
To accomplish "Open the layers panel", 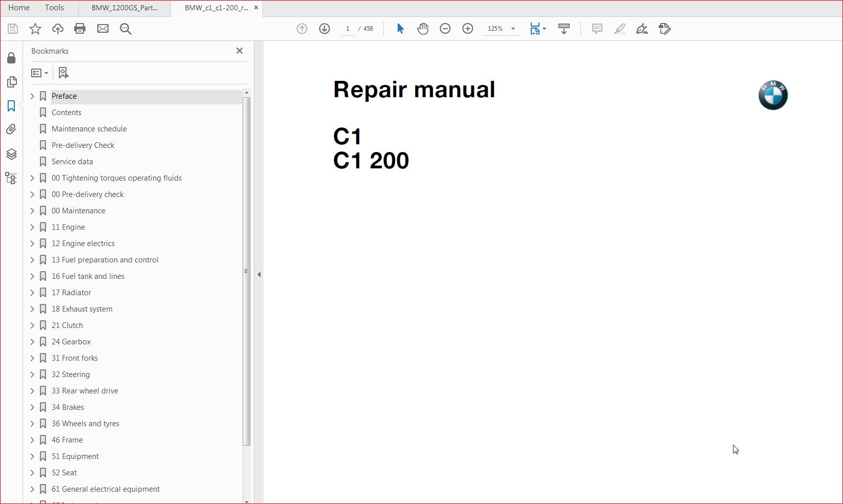I will coord(11,154).
